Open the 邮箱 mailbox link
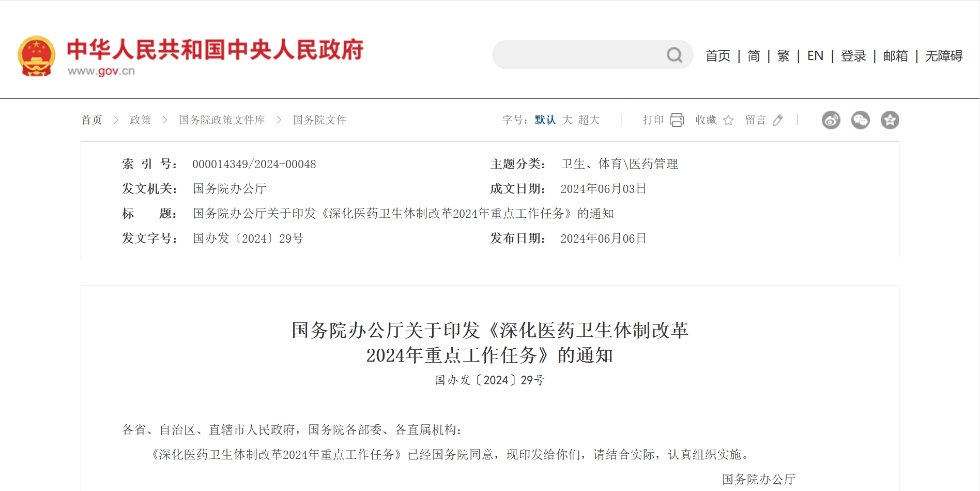 [895, 56]
